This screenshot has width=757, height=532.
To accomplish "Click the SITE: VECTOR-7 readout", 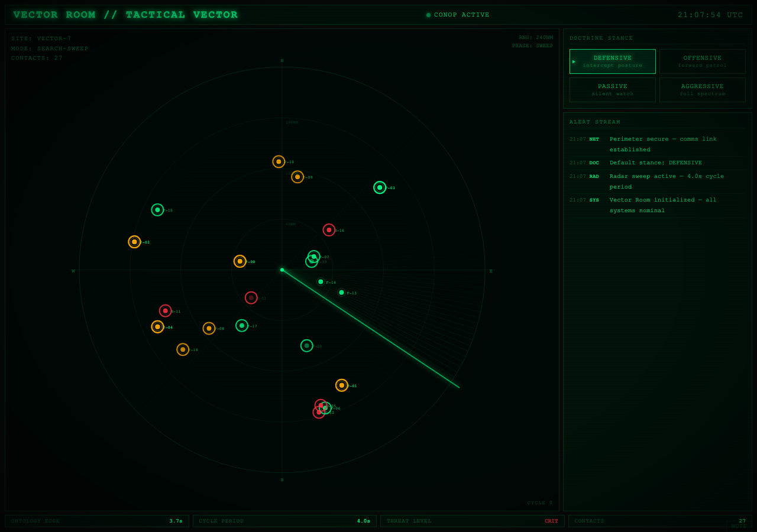I will 41,38.
